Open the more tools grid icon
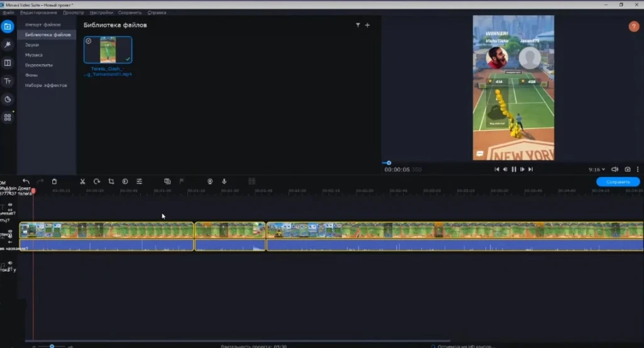The image size is (644, 348). [8, 117]
